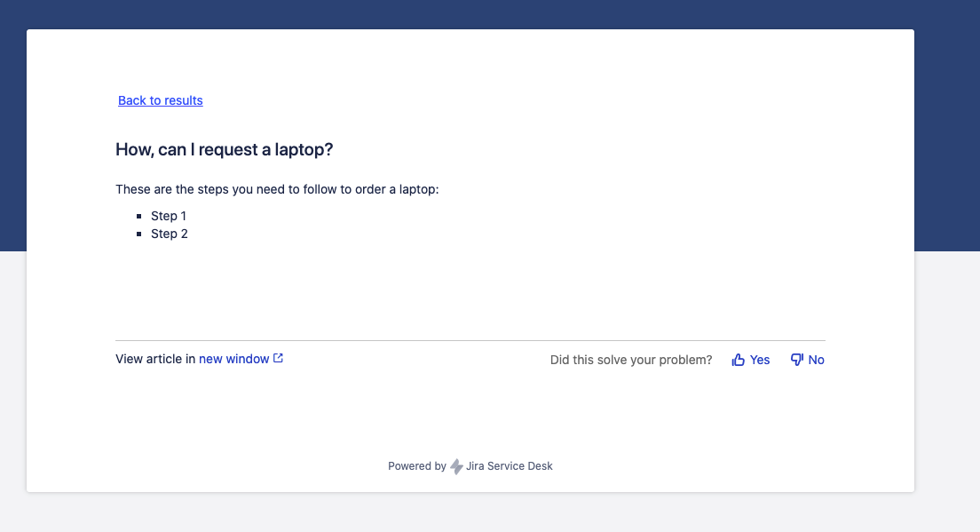980x532 pixels.
Task: Click the intro sentence about ordering a laptop
Action: point(278,189)
